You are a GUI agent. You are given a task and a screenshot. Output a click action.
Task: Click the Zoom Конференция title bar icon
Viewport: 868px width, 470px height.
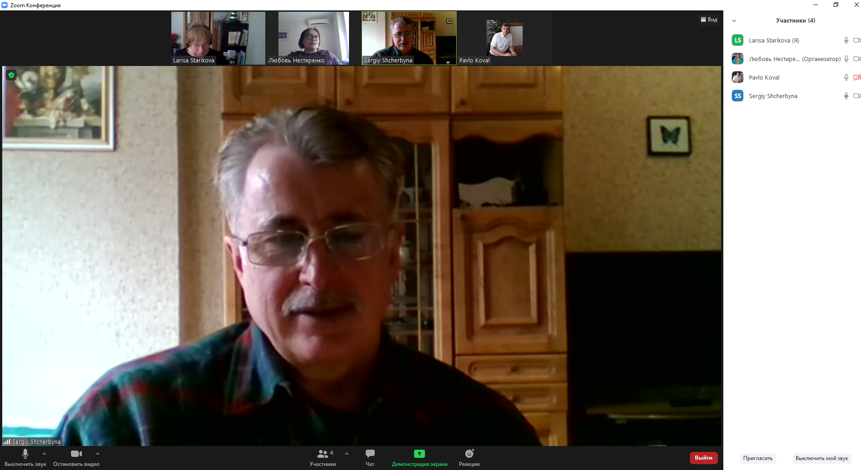click(x=5, y=5)
